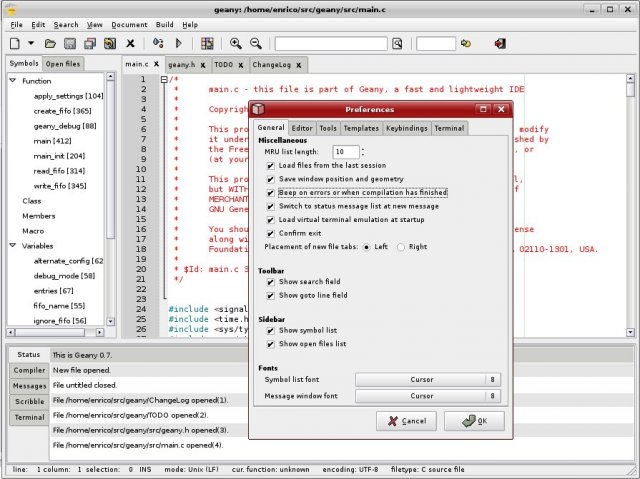640x479 pixels.
Task: Click the find icon beside search field
Action: point(397,43)
